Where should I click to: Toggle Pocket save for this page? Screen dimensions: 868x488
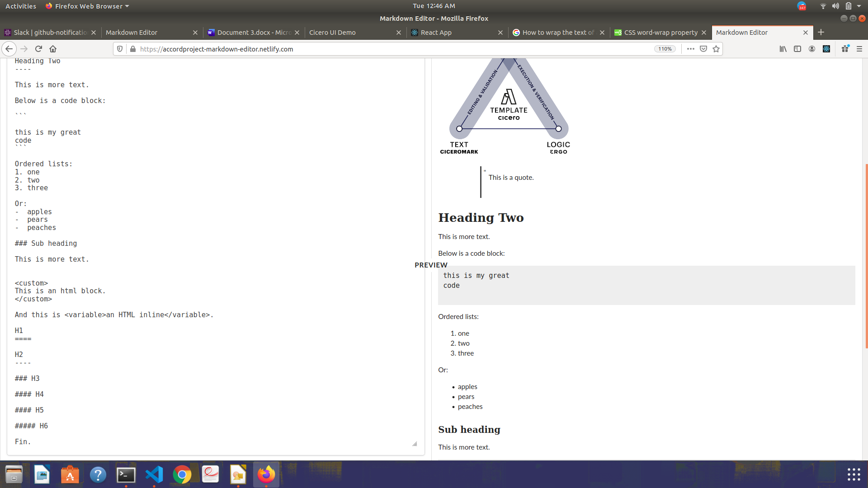[703, 49]
